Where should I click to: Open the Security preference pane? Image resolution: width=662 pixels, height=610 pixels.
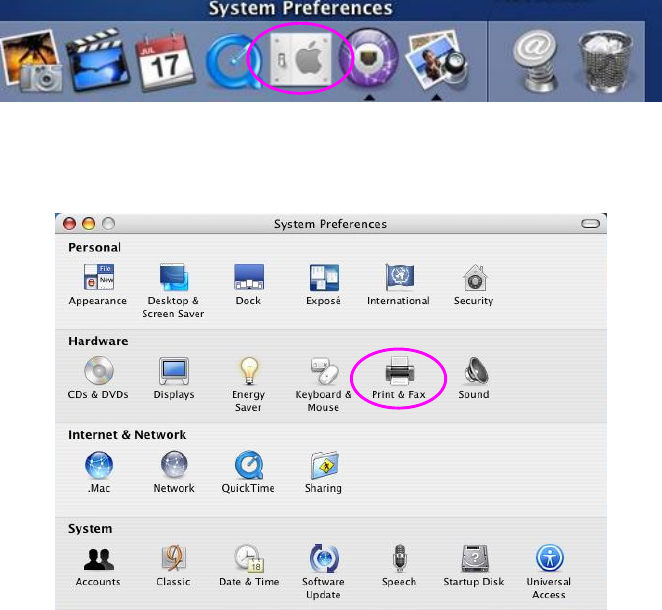click(x=474, y=284)
